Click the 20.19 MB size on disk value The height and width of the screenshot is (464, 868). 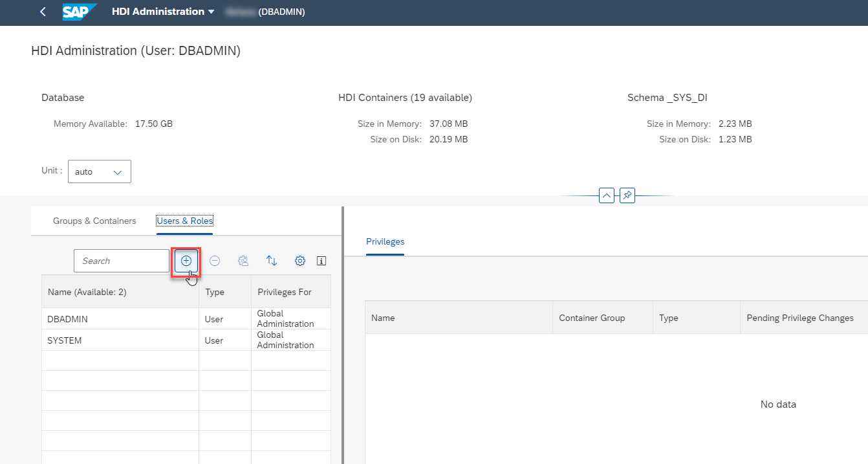click(x=449, y=139)
